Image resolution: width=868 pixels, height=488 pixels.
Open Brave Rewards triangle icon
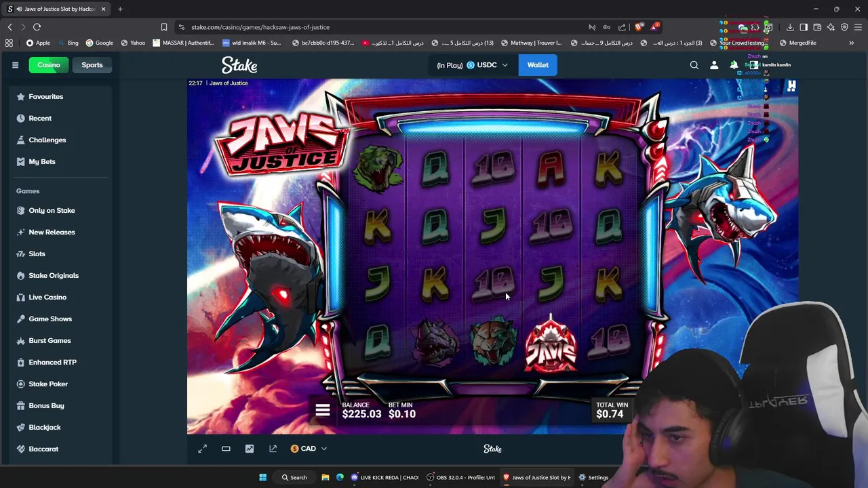654,27
